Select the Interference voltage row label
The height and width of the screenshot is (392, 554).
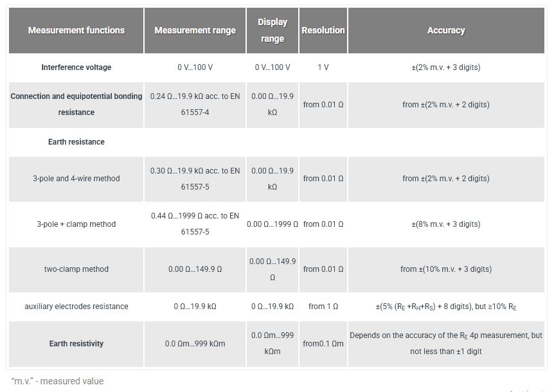76,67
